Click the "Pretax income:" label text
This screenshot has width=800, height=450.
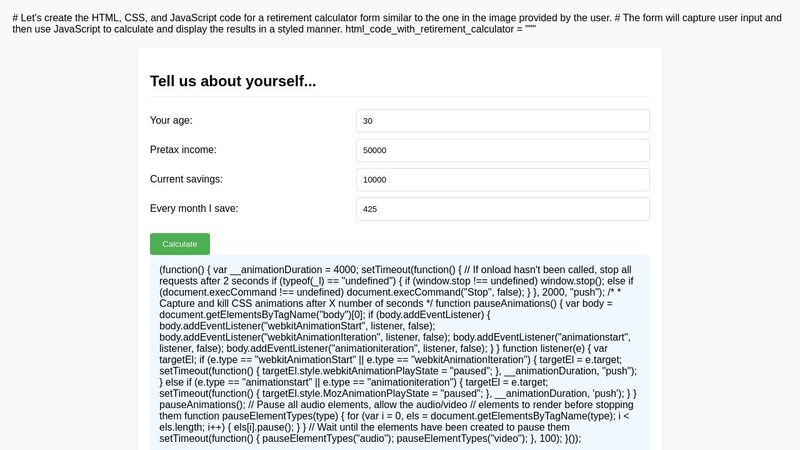pos(183,150)
